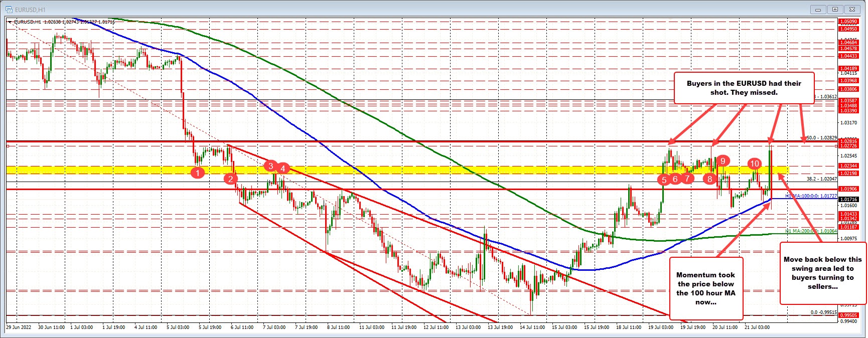Click the 1.03587 price level label
Screen dimensions: 868x338
point(848,100)
